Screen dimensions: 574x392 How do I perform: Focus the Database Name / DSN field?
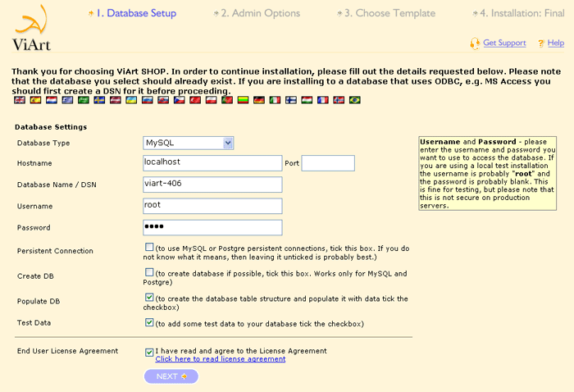point(212,185)
